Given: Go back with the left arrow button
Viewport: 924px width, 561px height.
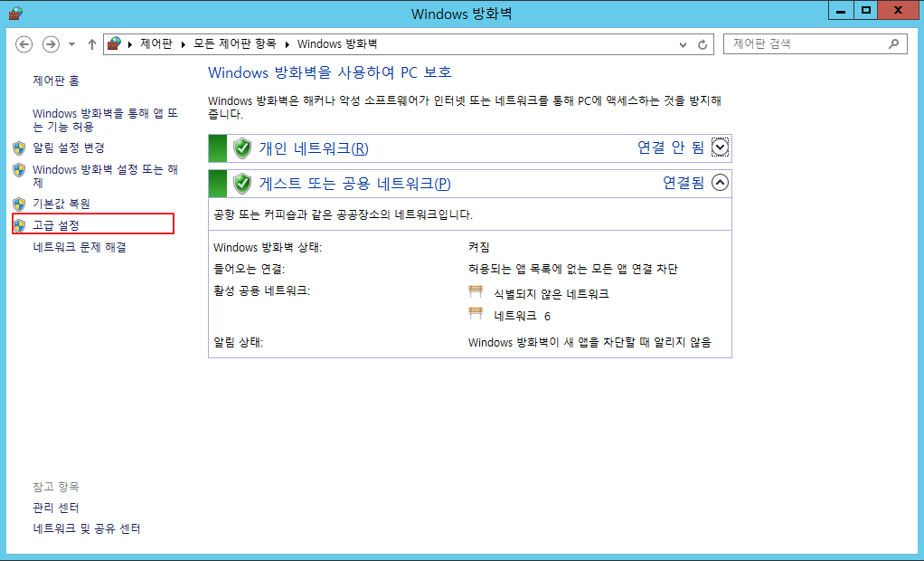Looking at the screenshot, I should pyautogui.click(x=24, y=44).
